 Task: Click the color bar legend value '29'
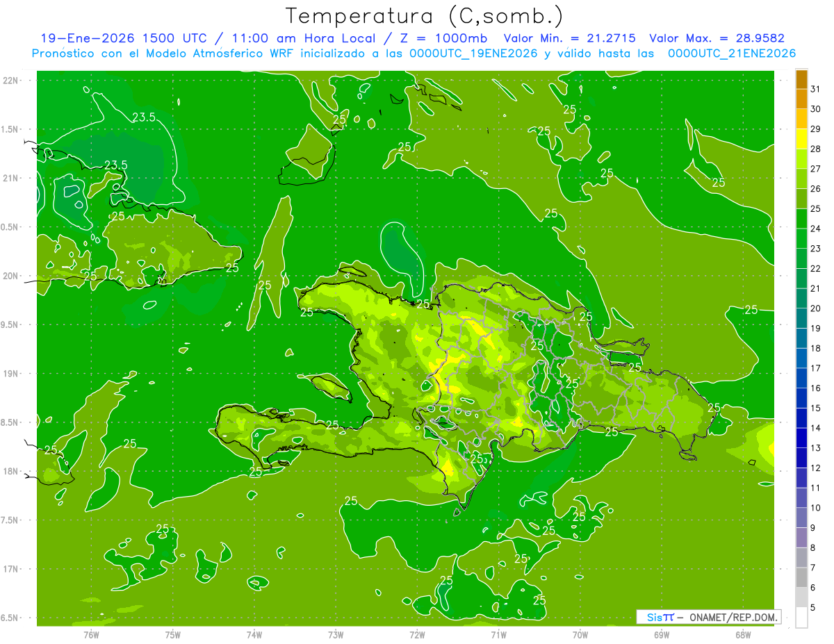tap(816, 129)
